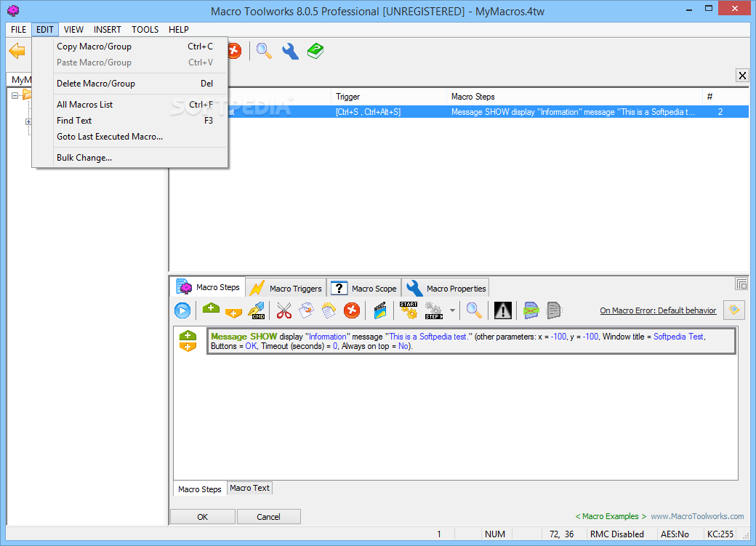Switch to the Macro Properties tab

tap(446, 288)
